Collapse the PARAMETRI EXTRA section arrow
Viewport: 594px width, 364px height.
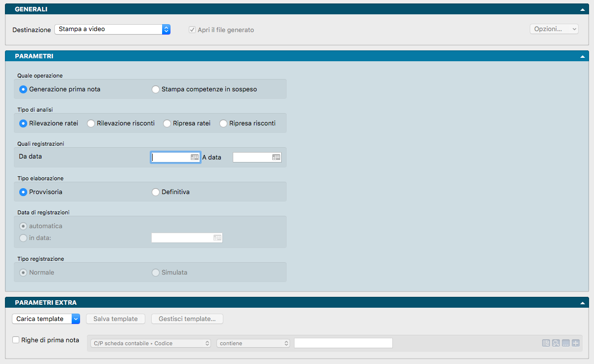click(x=583, y=303)
